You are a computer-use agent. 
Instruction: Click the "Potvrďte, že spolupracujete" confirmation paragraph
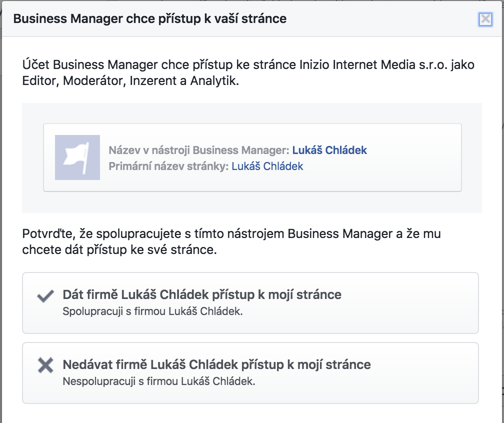click(231, 241)
